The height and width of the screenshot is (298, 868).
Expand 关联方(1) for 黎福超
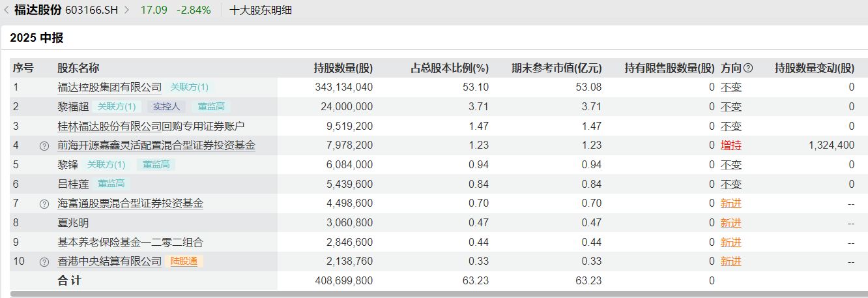point(117,107)
